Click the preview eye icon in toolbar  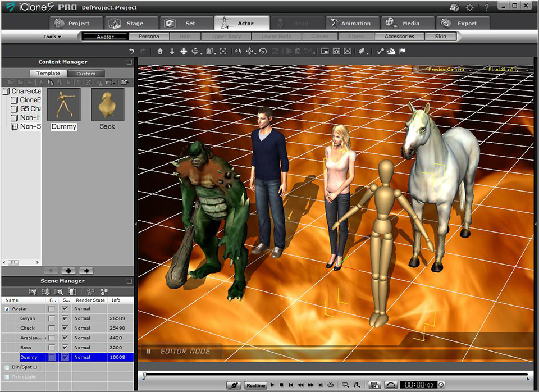tap(336, 51)
